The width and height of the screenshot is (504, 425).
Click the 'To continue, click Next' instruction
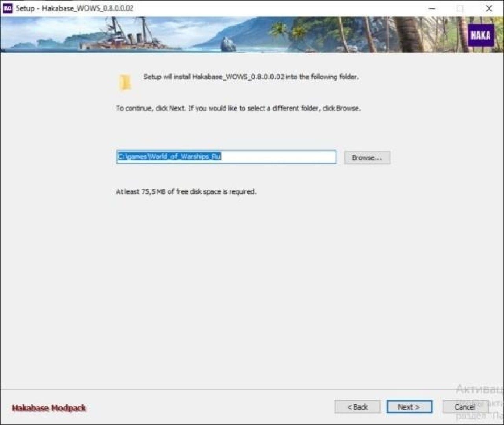[238, 108]
